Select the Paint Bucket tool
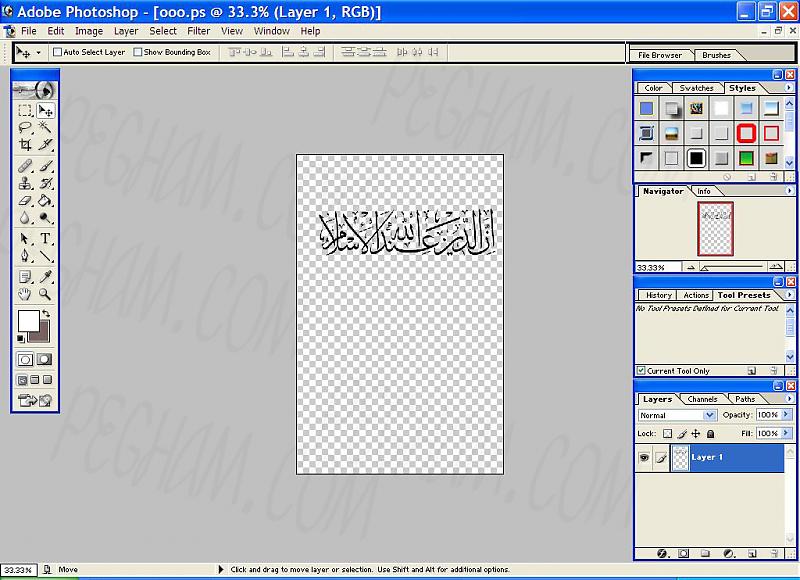This screenshot has width=800, height=580. [x=45, y=200]
